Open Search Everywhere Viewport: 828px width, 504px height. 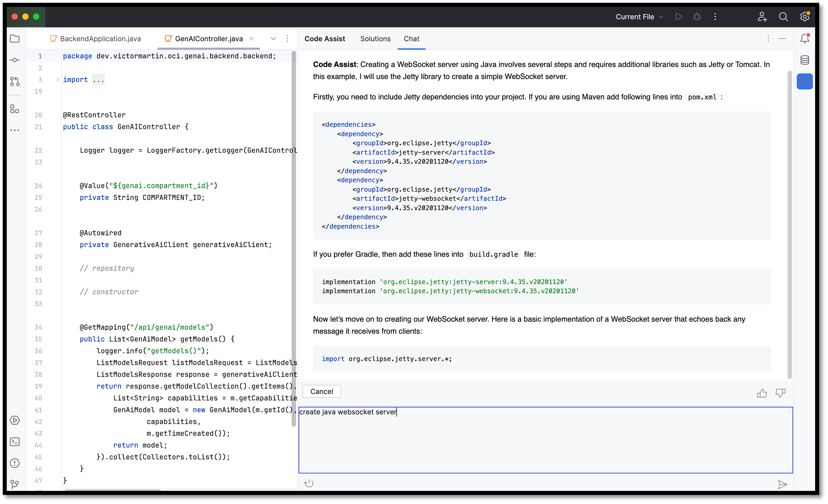pos(783,17)
